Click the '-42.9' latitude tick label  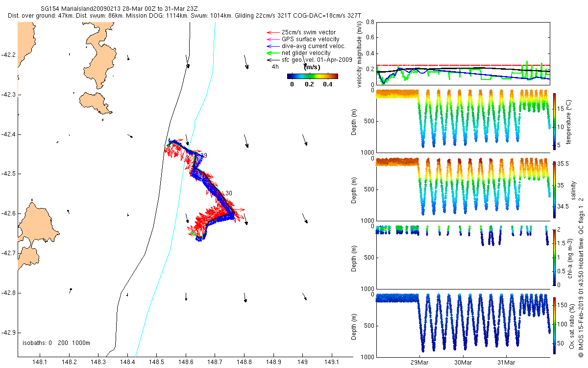pyautogui.click(x=8, y=332)
